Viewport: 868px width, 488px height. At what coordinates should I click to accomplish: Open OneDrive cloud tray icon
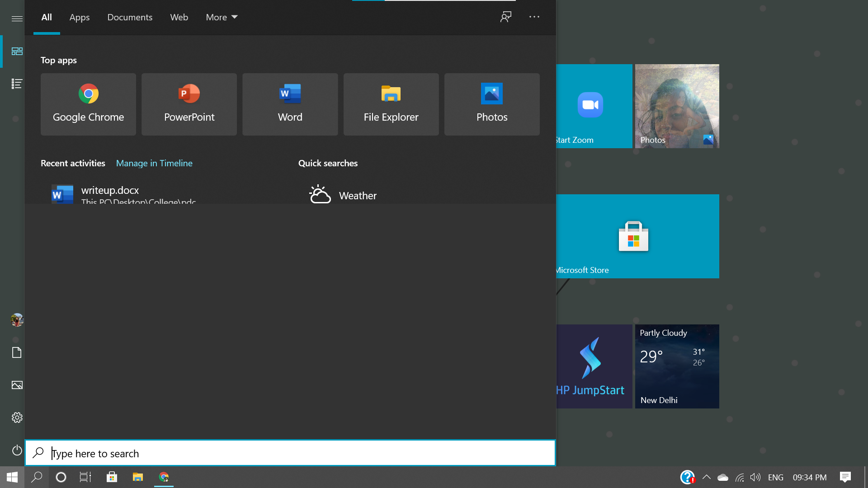tap(723, 477)
